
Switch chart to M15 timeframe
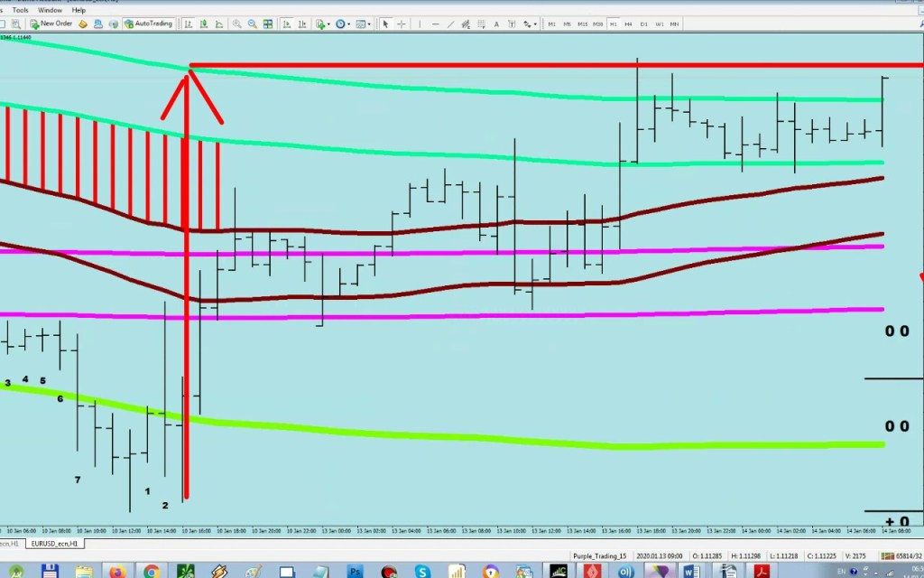point(582,24)
